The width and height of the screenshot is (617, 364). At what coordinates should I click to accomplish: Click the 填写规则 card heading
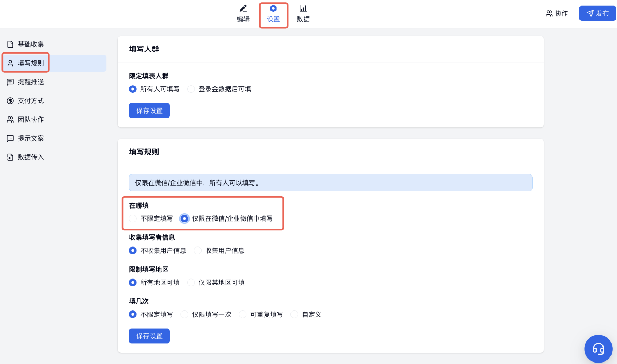point(144,152)
